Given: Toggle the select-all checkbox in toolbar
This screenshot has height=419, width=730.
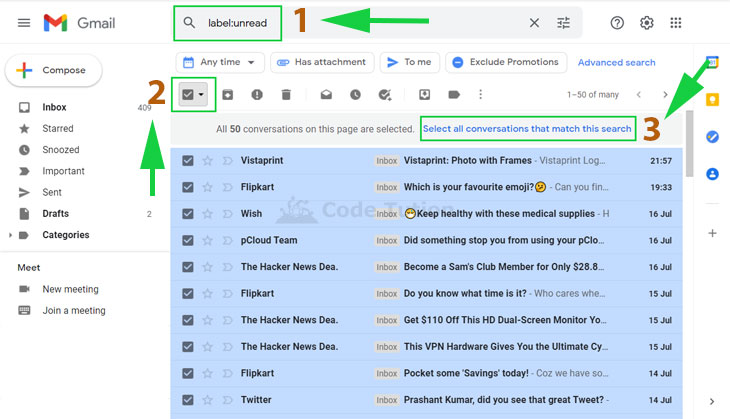Looking at the screenshot, I should [188, 95].
